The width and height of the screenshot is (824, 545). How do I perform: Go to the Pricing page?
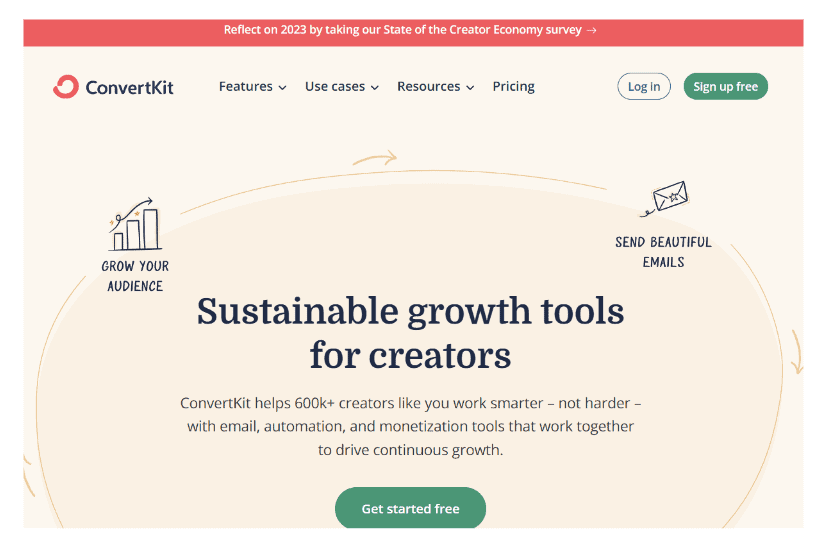(x=513, y=86)
